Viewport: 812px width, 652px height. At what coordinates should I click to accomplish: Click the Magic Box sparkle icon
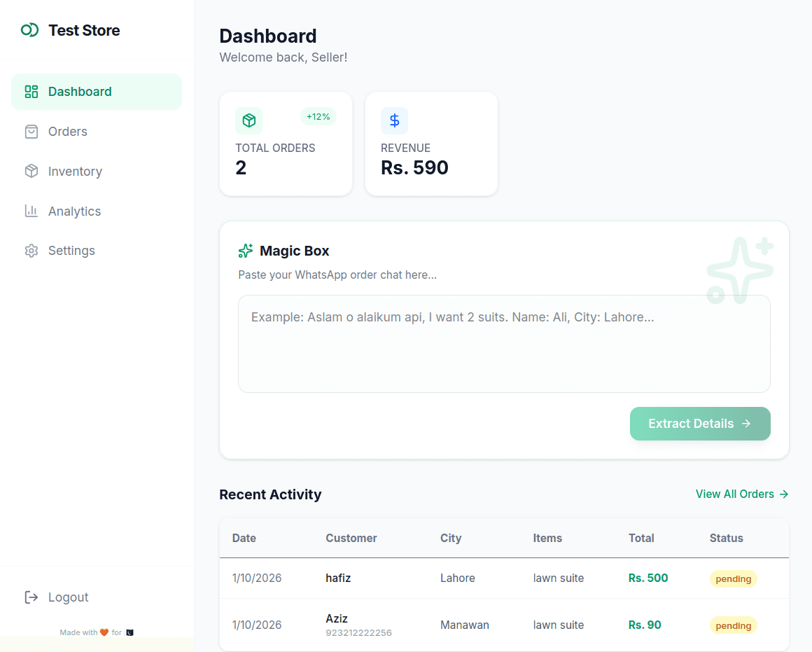(245, 250)
